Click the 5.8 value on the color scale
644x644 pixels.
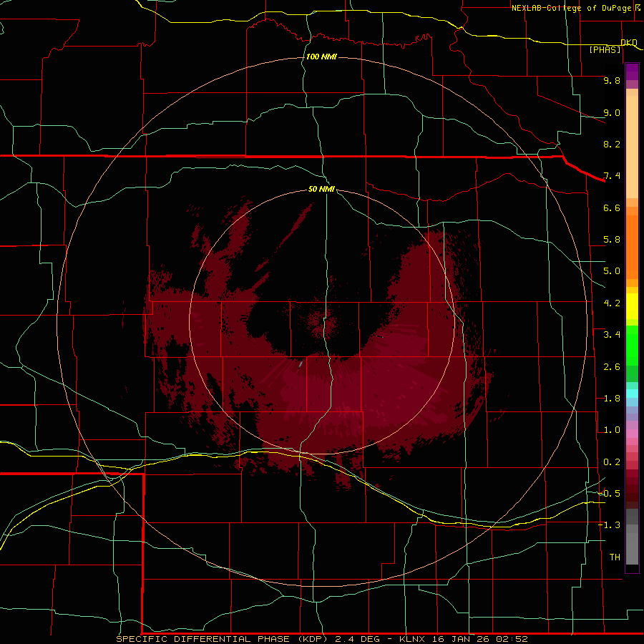[x=612, y=240]
